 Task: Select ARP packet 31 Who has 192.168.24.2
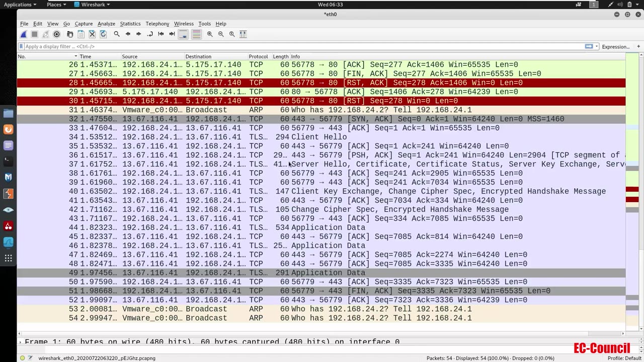pos(321,110)
